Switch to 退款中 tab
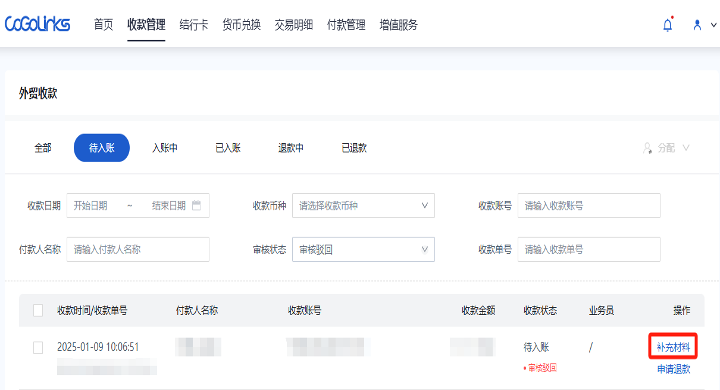 pyautogui.click(x=291, y=148)
